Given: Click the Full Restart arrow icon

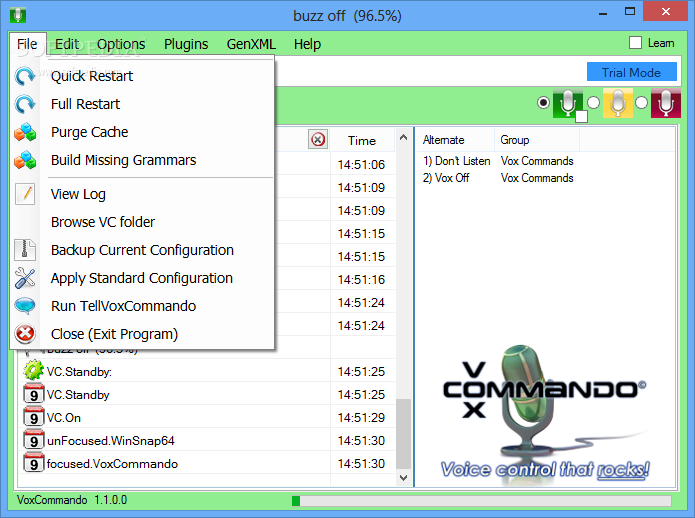Looking at the screenshot, I should tap(25, 104).
